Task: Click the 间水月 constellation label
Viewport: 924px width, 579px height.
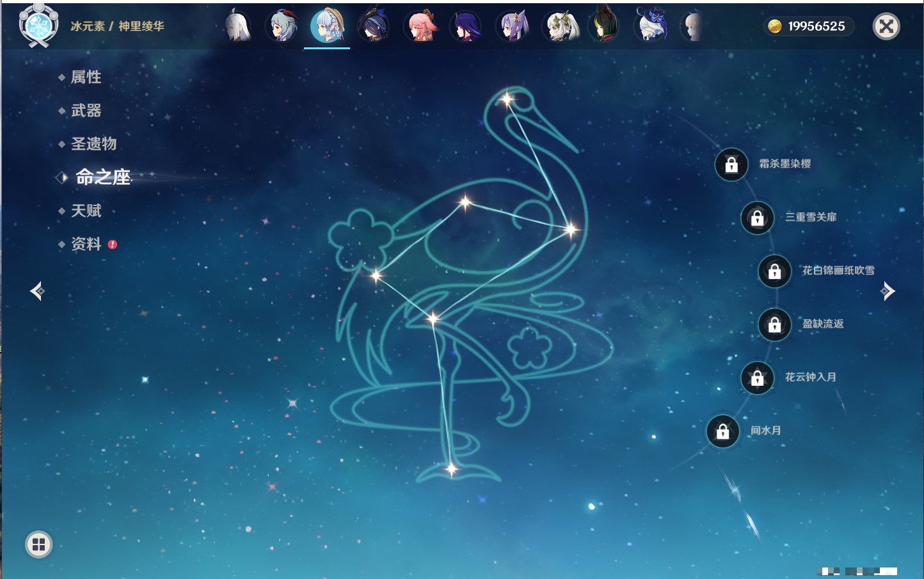Action: point(766,431)
